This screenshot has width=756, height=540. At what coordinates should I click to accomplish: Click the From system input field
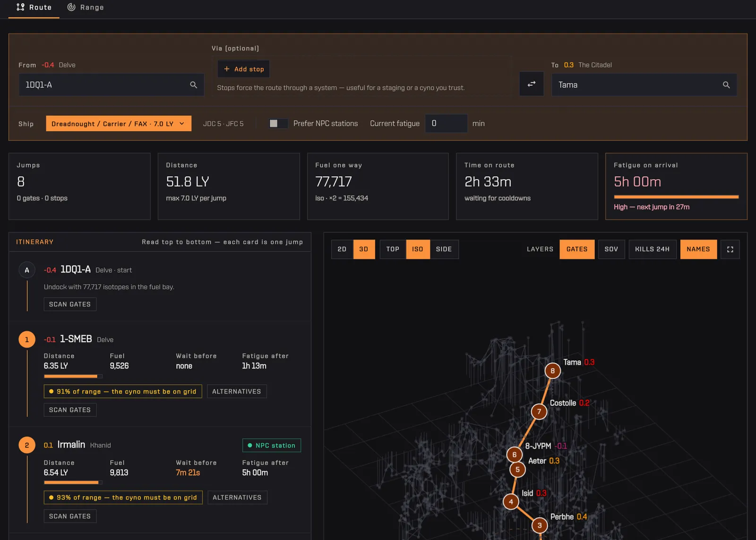pyautogui.click(x=112, y=85)
